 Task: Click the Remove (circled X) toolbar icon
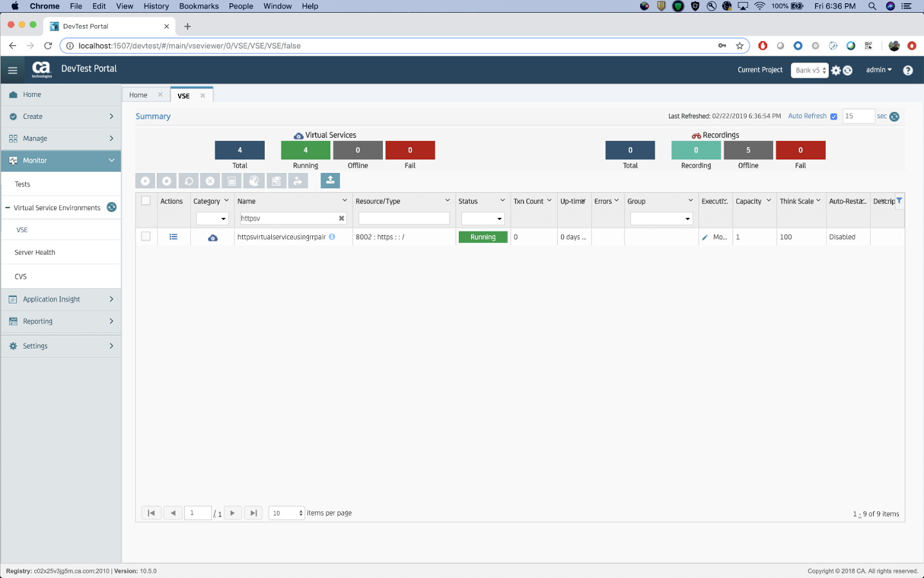pyautogui.click(x=210, y=181)
